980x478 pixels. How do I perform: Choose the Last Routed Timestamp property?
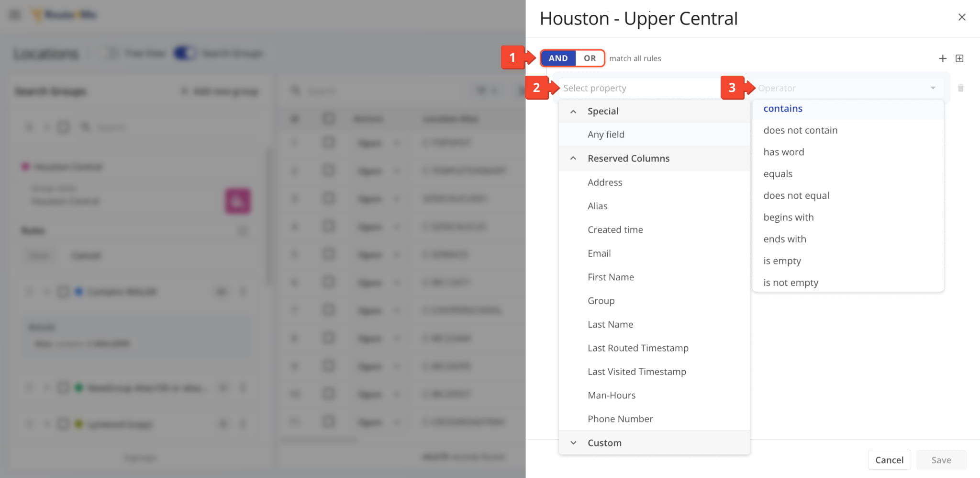(x=654, y=348)
